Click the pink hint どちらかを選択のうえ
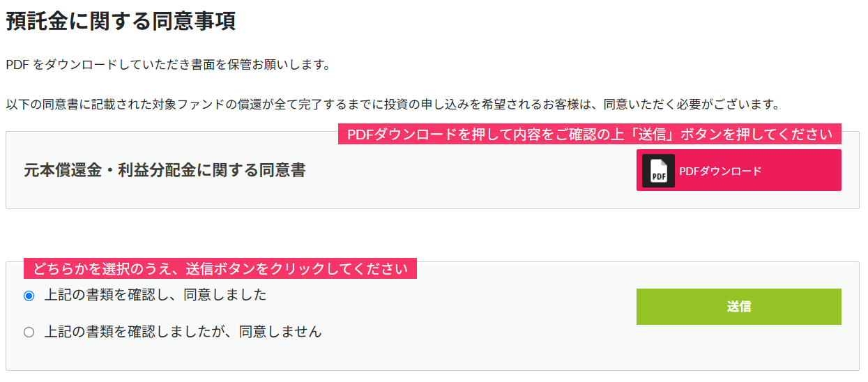 (220, 268)
